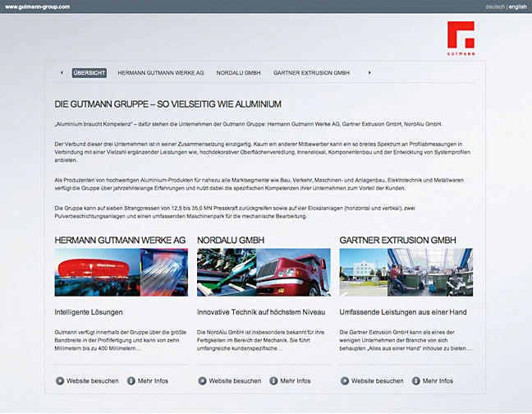Click subtitle Innovative Technik auf höchstem Niveau
Viewport: 532px width, 414px height.
click(261, 312)
